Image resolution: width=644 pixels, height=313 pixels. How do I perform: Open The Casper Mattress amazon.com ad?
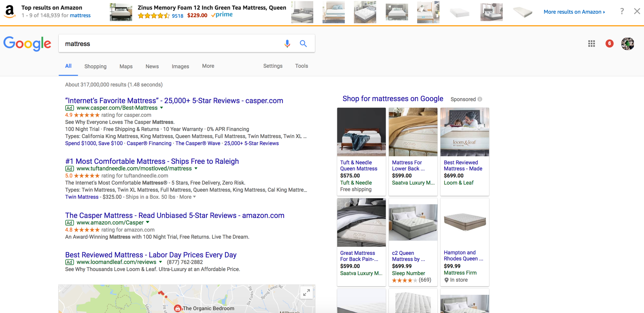(175, 215)
